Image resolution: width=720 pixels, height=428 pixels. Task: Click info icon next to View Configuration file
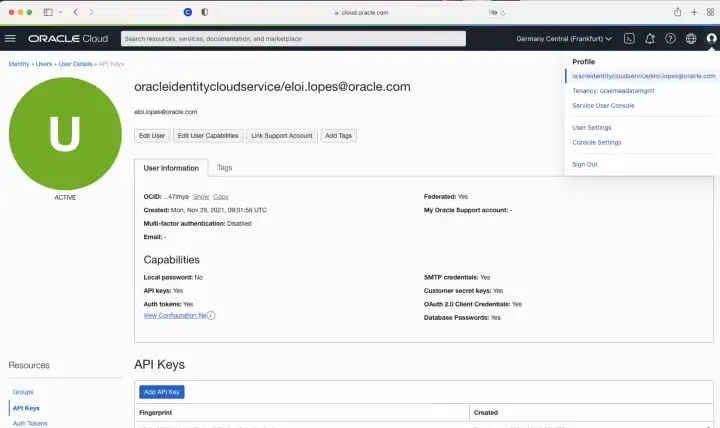click(211, 315)
